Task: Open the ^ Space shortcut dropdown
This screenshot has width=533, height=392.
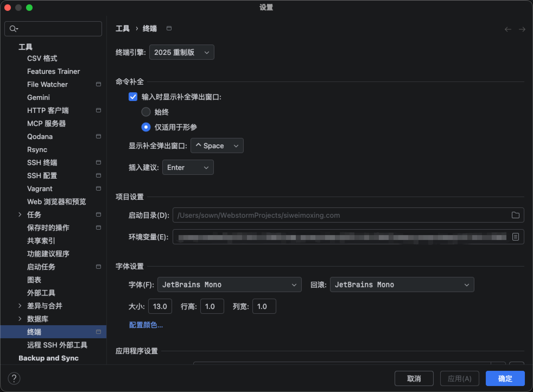Action: (x=217, y=146)
